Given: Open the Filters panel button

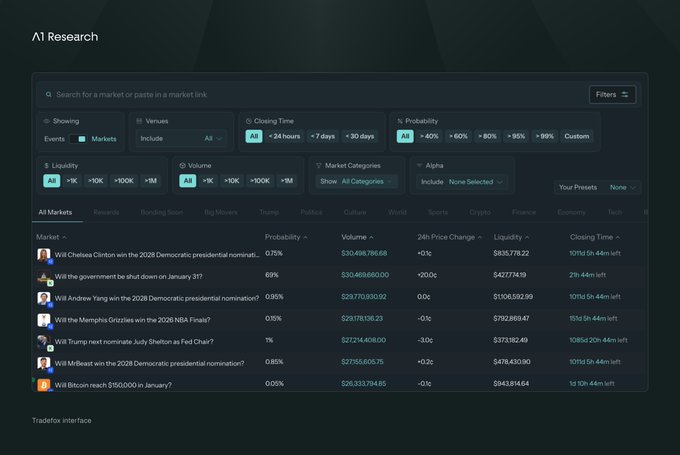Looking at the screenshot, I should pos(612,95).
